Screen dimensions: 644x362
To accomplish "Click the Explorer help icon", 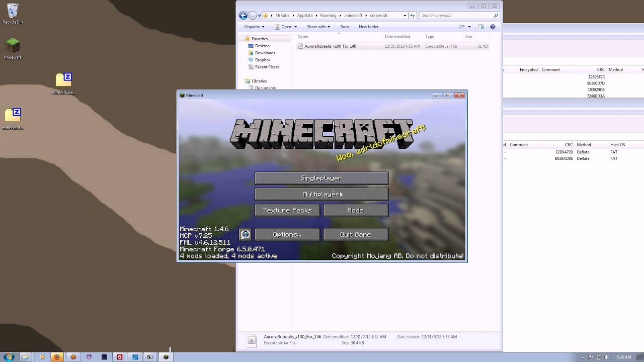I will click(493, 27).
